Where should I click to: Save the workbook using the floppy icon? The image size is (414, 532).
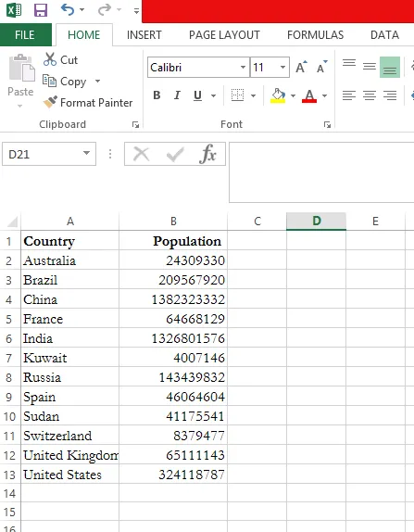point(41,10)
